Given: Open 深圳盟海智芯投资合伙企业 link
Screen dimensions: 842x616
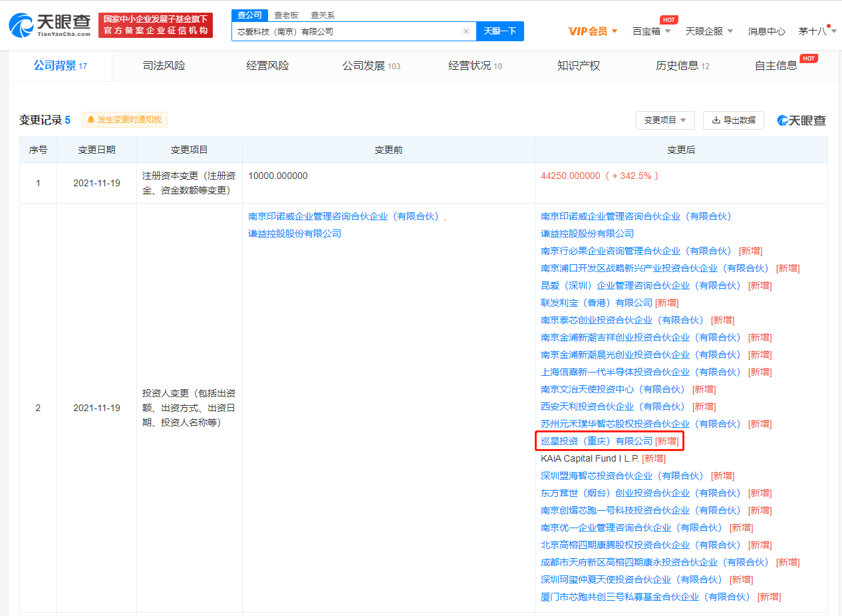Looking at the screenshot, I should (623, 476).
